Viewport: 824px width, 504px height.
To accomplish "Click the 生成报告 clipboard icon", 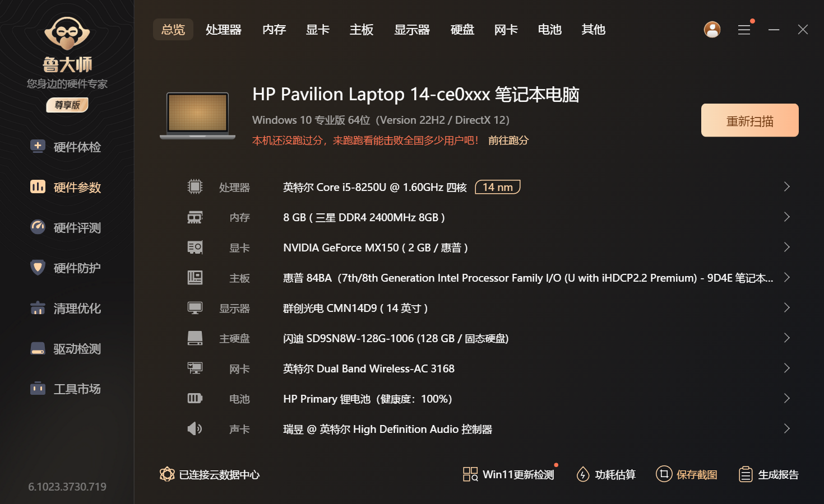I will (x=746, y=474).
